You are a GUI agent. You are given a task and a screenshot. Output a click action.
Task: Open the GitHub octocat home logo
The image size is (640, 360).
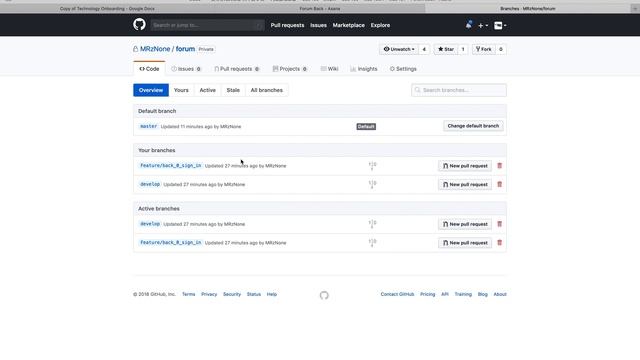click(x=139, y=24)
